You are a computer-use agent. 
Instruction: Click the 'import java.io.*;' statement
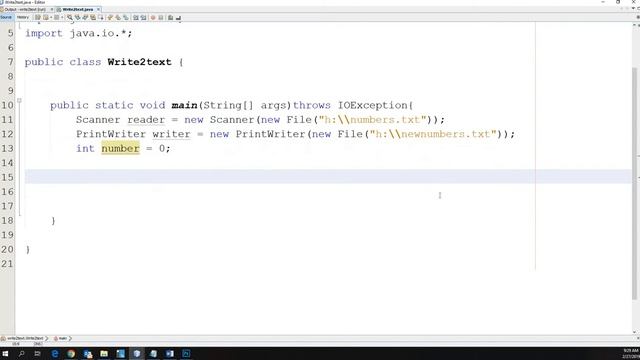pos(79,33)
